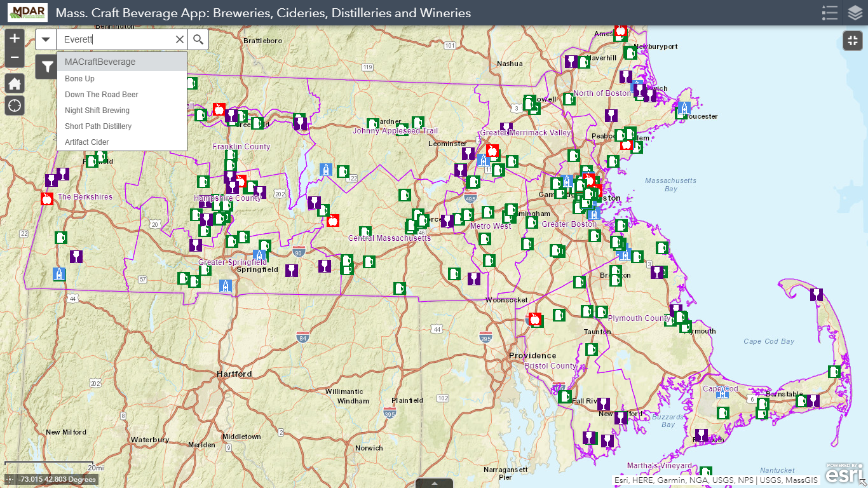Choose Artifact Cider from suggestions
The width and height of the screenshot is (868, 488).
click(87, 142)
